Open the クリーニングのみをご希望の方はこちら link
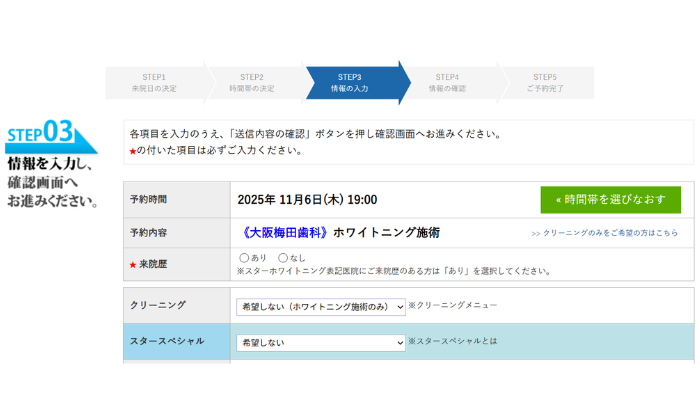 click(604, 233)
